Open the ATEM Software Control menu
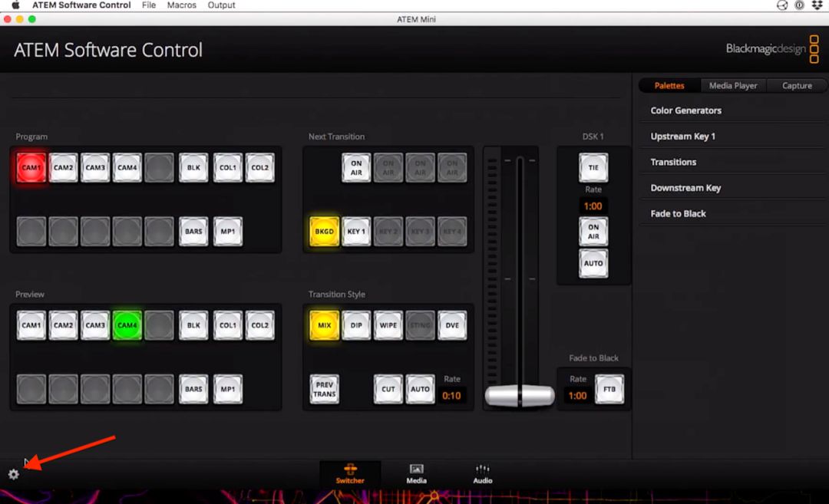 pyautogui.click(x=81, y=5)
